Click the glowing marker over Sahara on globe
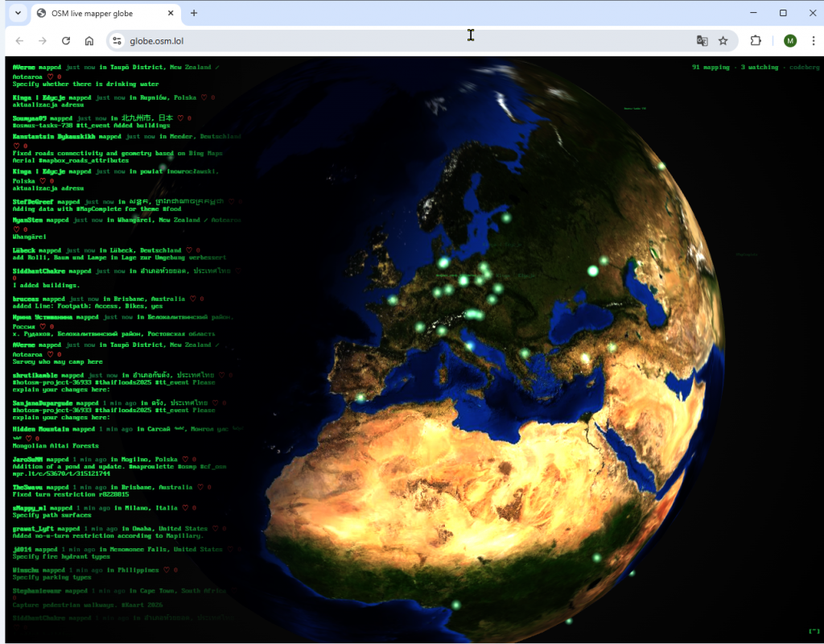 point(597,558)
